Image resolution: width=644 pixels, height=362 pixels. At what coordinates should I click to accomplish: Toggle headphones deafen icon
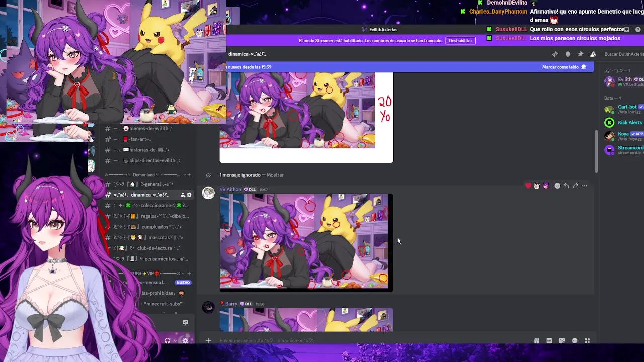167,340
